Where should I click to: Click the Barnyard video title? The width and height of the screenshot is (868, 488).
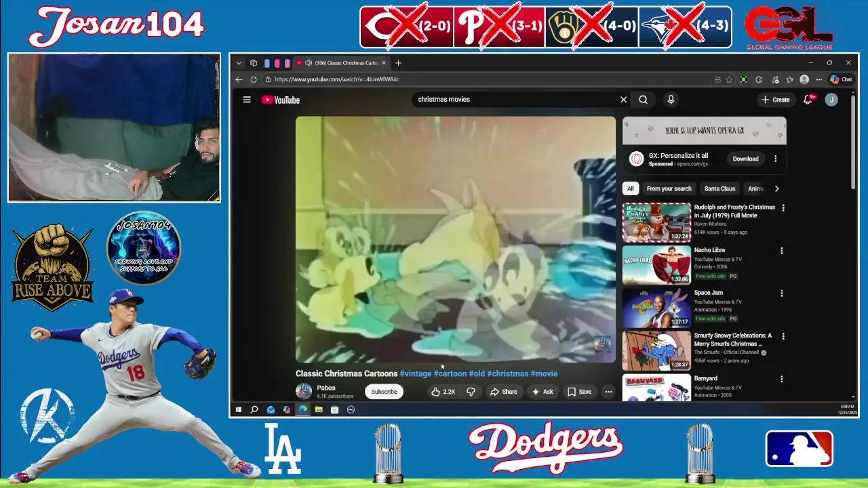tap(705, 379)
